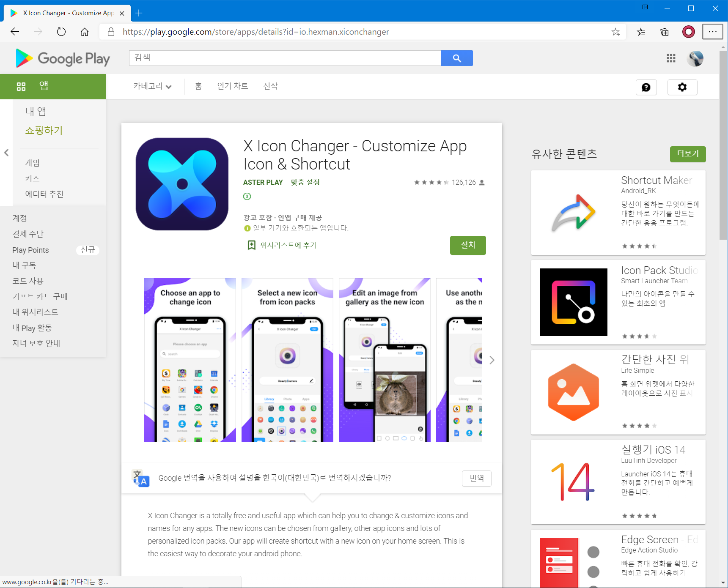This screenshot has height=588, width=728.
Task: Open the orange photo widget app icon
Action: 574,392
